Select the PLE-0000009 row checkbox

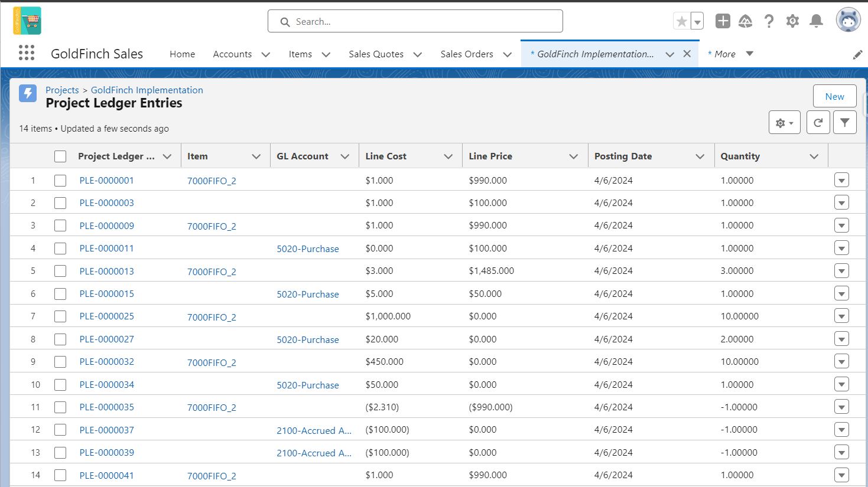point(60,225)
